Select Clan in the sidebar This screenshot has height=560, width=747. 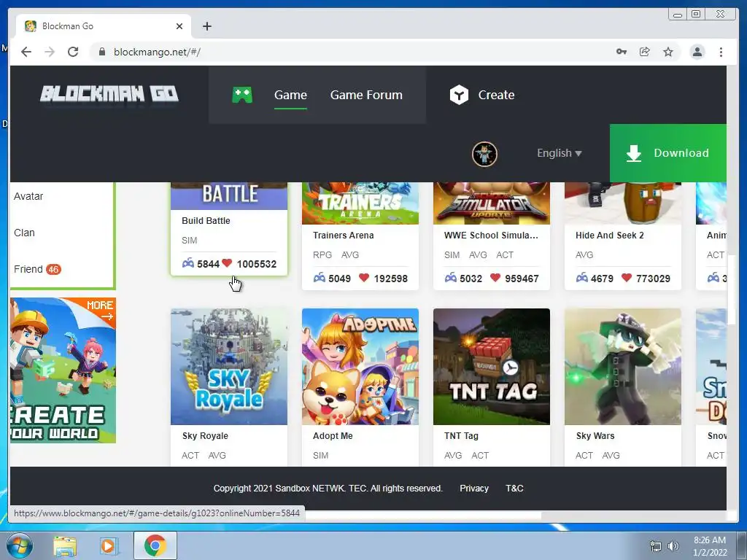click(x=24, y=233)
